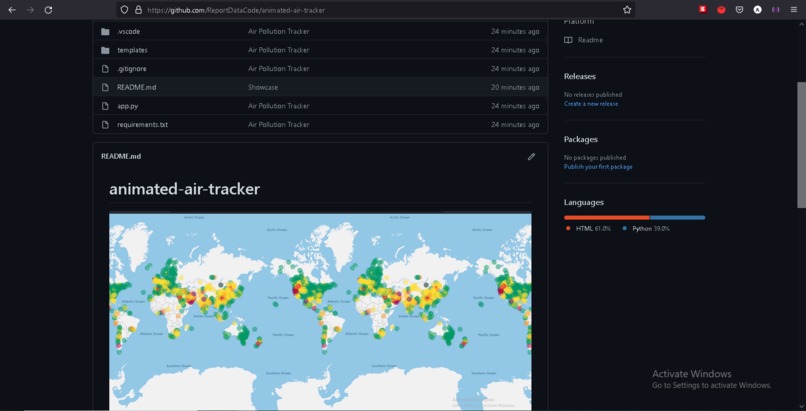Image resolution: width=806 pixels, height=411 pixels.
Task: Click the Python 39.0% language entry
Action: [x=646, y=229]
